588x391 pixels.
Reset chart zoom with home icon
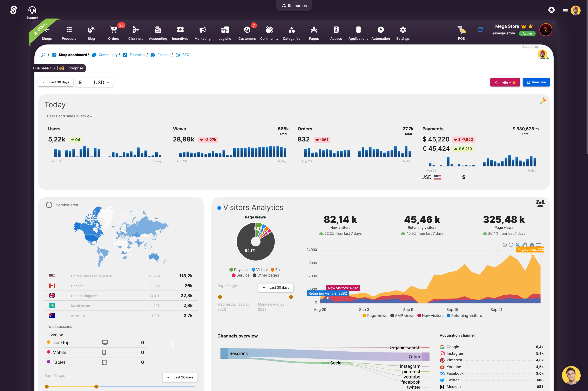click(x=532, y=245)
